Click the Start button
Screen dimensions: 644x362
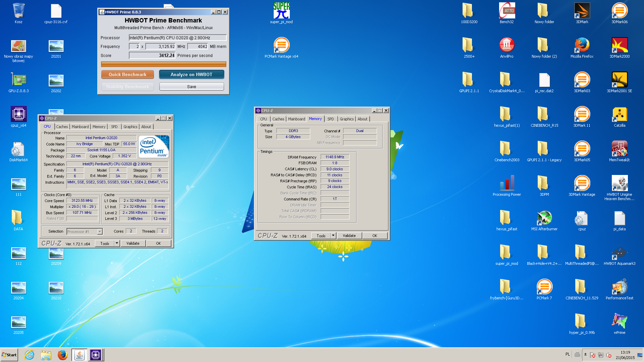pyautogui.click(x=9, y=355)
